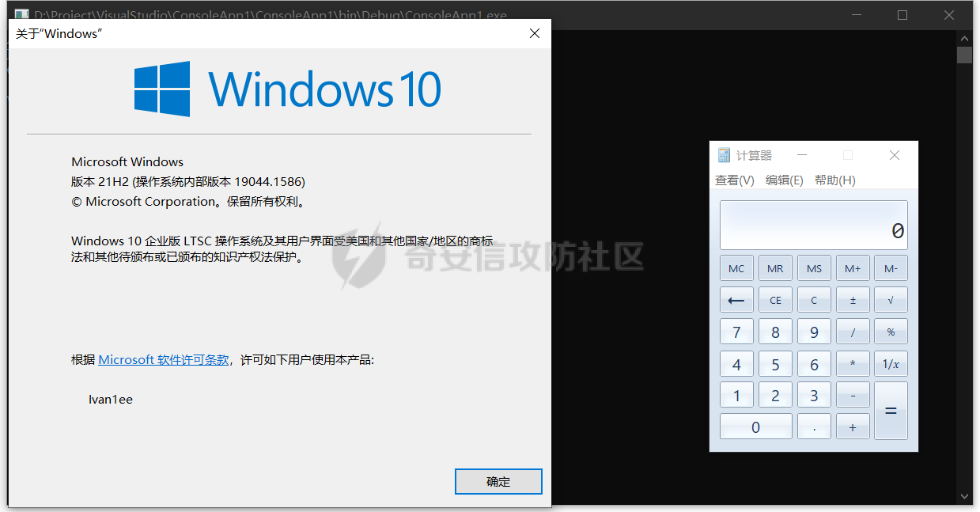The height and width of the screenshot is (512, 980).
Task: Click the wide 0 key on the calculator
Action: point(756,427)
